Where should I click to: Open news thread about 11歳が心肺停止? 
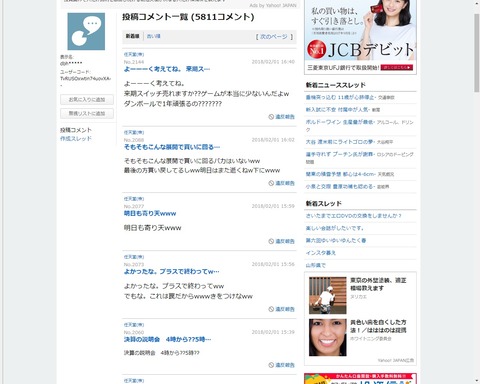click(x=341, y=97)
